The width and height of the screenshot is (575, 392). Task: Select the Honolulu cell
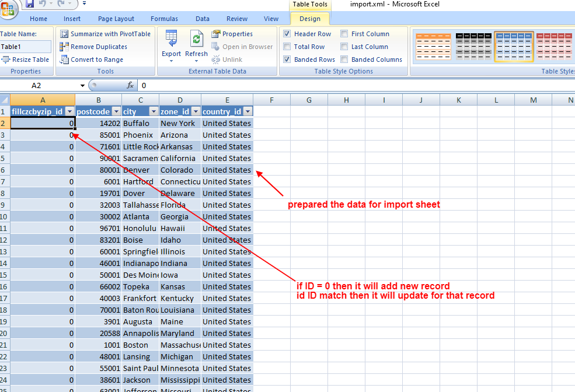pos(141,228)
